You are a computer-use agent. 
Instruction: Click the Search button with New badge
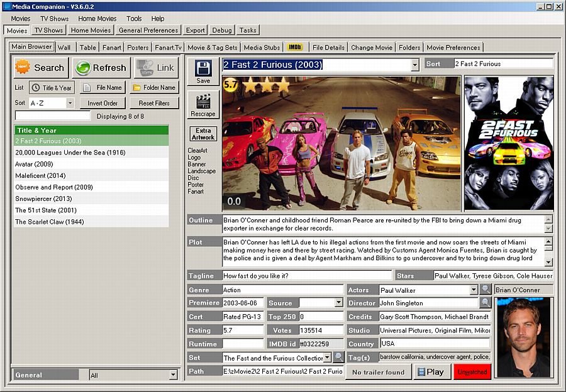pyautogui.click(x=41, y=67)
